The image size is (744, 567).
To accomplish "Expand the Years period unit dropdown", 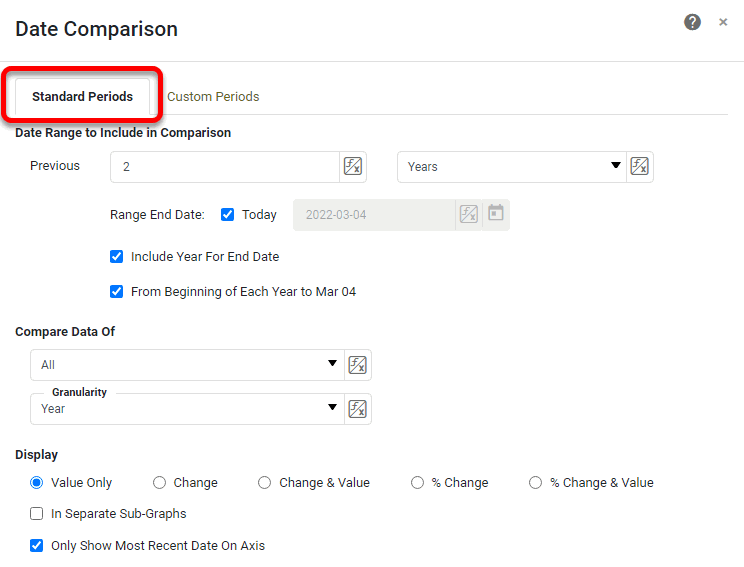I will (x=510, y=167).
